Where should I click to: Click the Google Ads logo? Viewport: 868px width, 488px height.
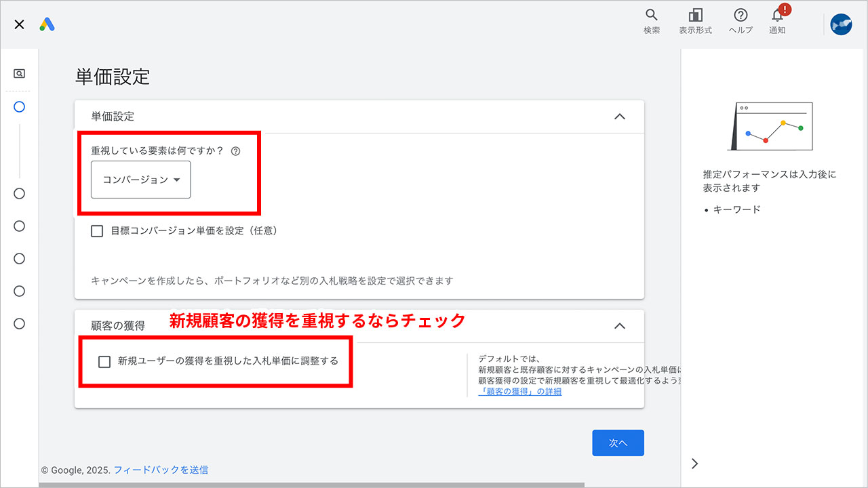pyautogui.click(x=47, y=24)
